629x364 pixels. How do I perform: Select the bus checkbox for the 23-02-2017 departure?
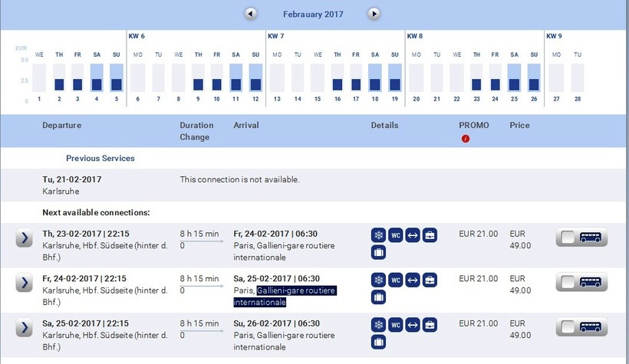pyautogui.click(x=568, y=238)
